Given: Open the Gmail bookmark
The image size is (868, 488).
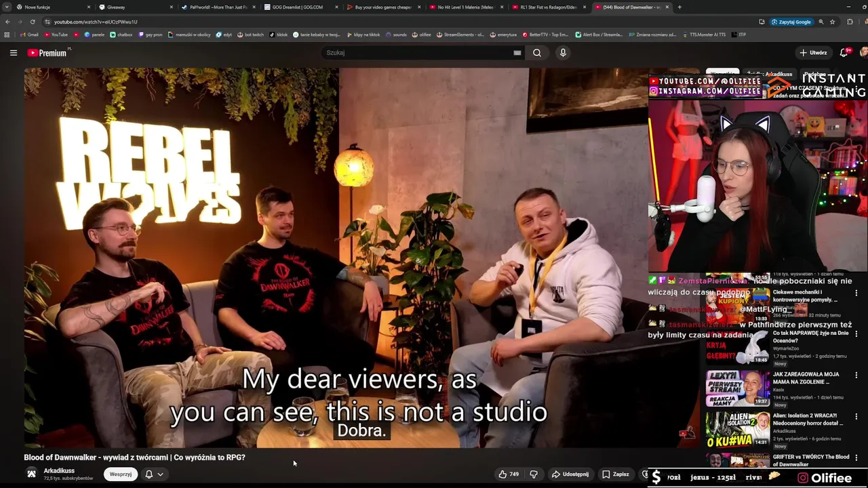Looking at the screenshot, I should point(28,35).
